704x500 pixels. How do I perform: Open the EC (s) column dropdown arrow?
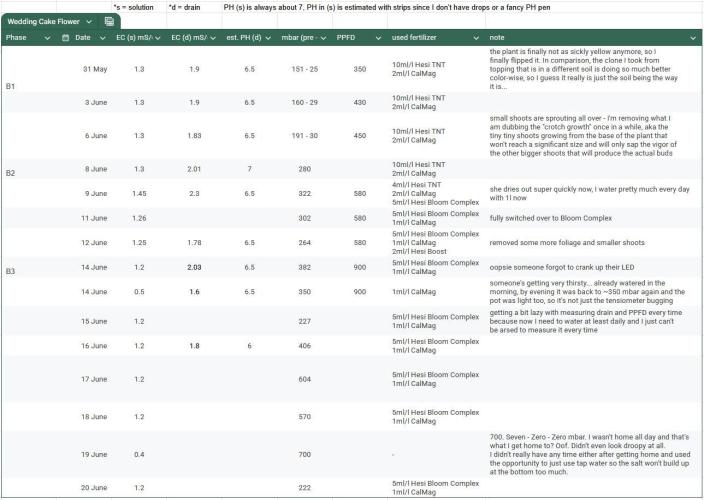pyautogui.click(x=158, y=38)
